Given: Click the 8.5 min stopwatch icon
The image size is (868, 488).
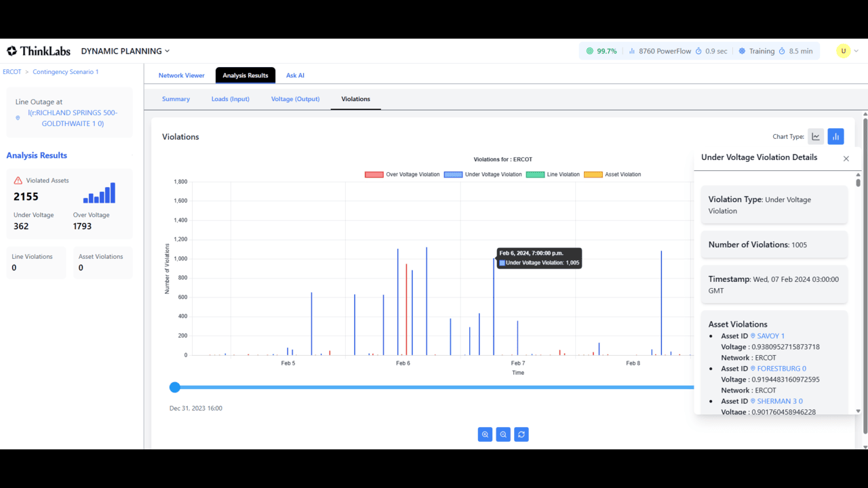Looking at the screenshot, I should click(782, 51).
